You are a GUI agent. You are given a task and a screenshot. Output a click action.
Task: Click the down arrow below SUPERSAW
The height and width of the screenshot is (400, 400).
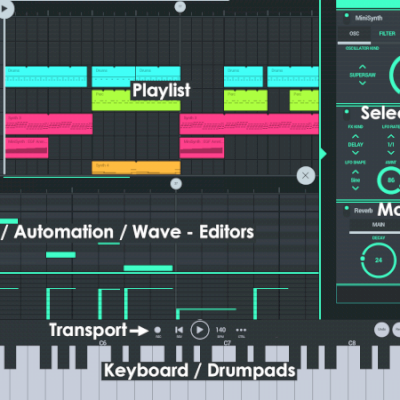tap(362, 83)
